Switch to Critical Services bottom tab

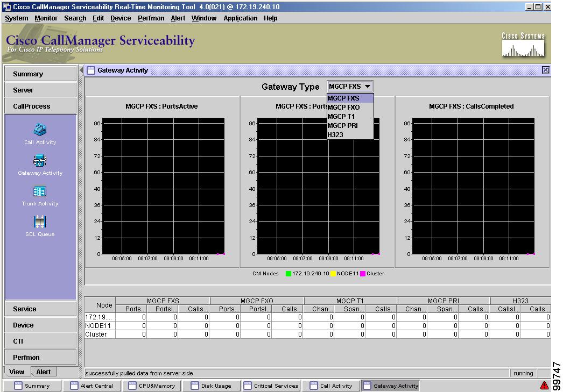271,386
